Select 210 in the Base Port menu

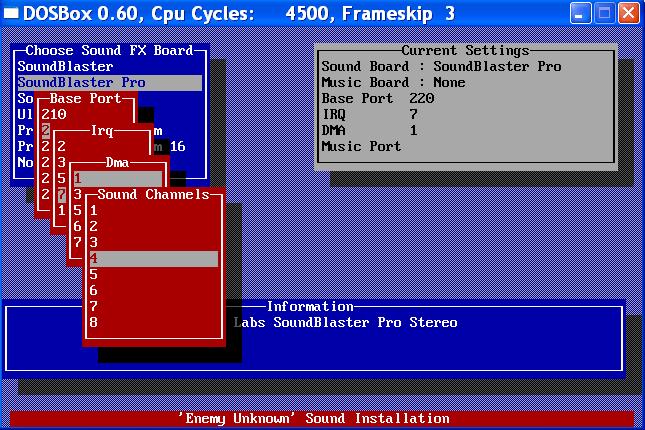coord(54,114)
